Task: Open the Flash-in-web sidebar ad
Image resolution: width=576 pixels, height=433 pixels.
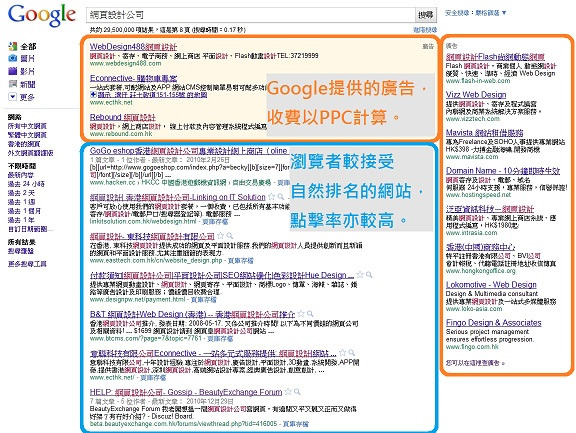Action: point(495,57)
